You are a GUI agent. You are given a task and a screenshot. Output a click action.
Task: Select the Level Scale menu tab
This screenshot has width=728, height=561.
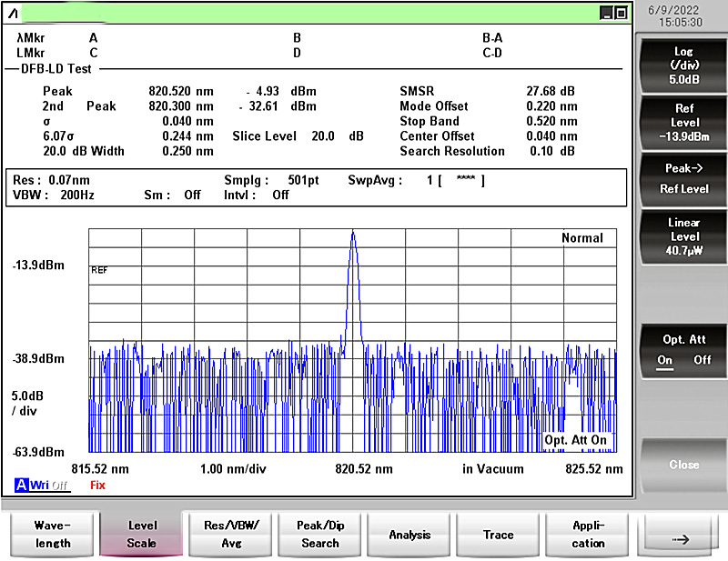pyautogui.click(x=142, y=534)
